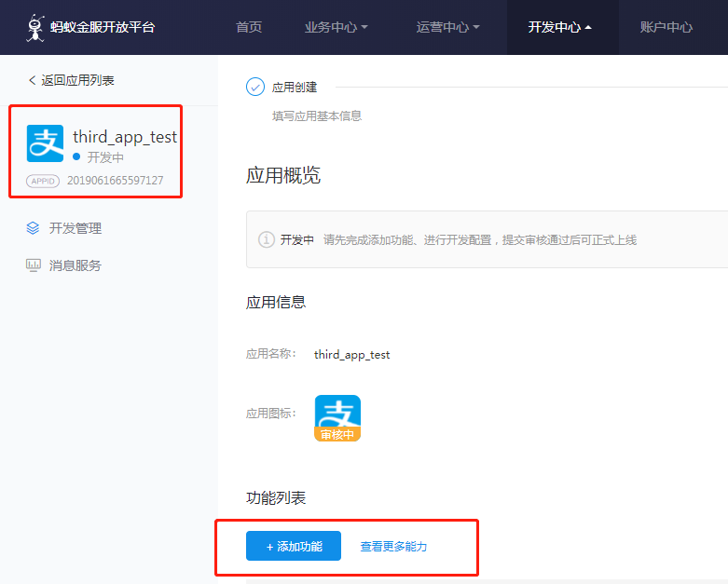This screenshot has width=728, height=584.
Task: Click the 应用图标: field label
Action: click(270, 414)
